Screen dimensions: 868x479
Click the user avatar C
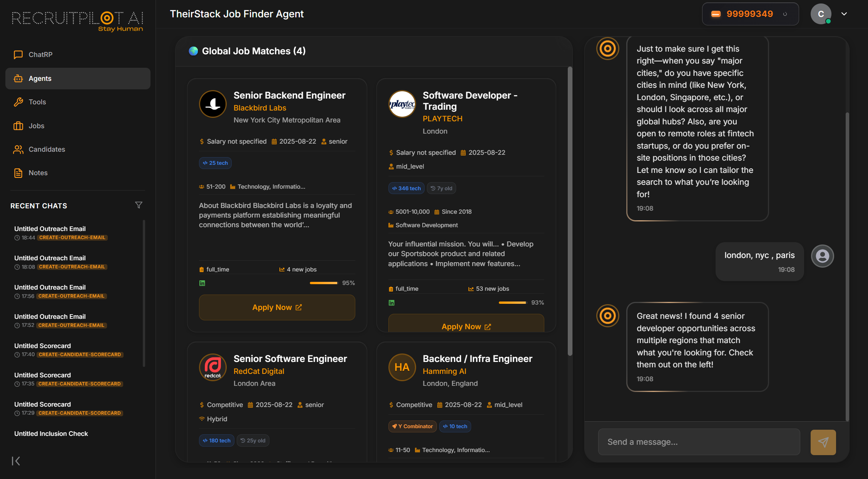(x=821, y=14)
